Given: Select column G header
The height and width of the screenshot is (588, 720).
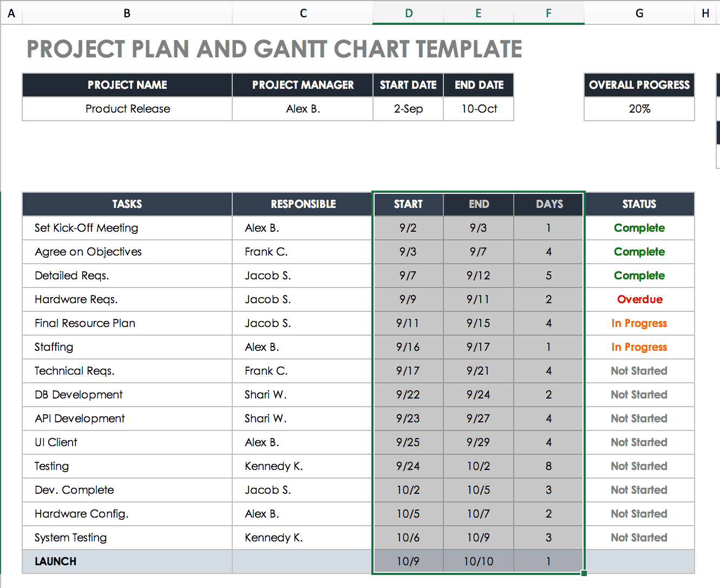Looking at the screenshot, I should (x=639, y=13).
